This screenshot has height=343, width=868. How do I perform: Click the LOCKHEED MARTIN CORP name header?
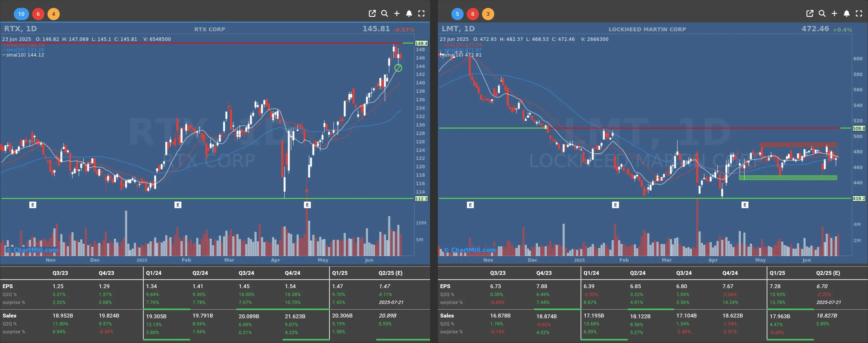click(647, 29)
